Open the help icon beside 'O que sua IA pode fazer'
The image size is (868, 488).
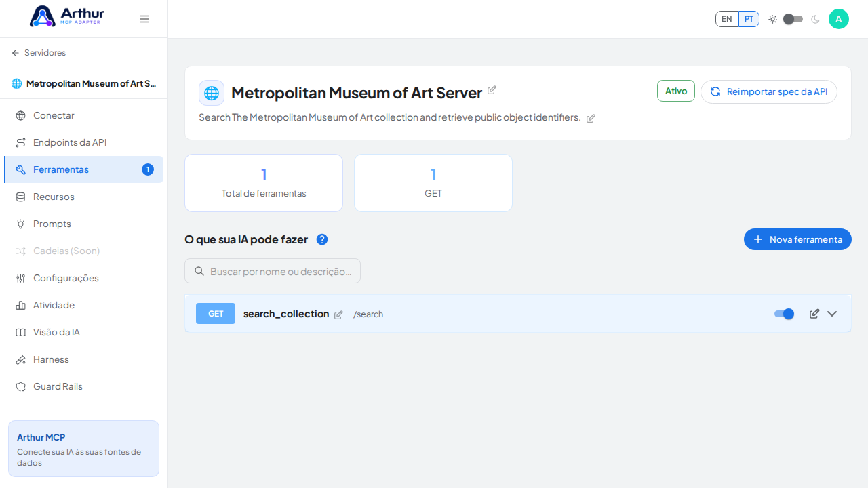coord(322,239)
